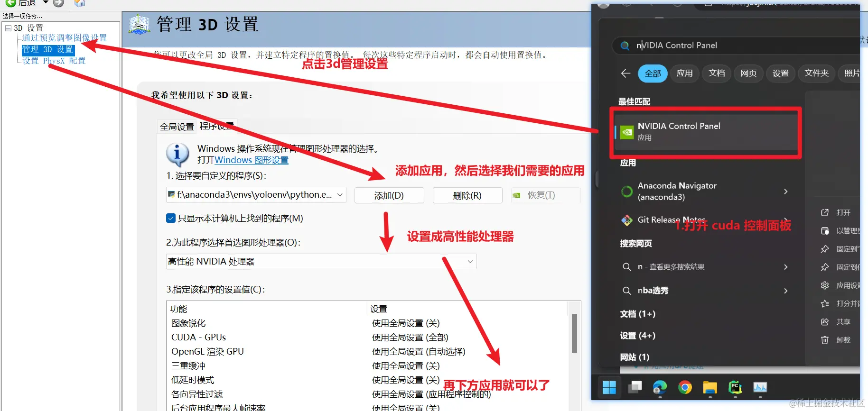Image resolution: width=868 pixels, height=411 pixels.
Task: Click 使用全局设置 (自动选择) setting value
Action: [x=419, y=352]
